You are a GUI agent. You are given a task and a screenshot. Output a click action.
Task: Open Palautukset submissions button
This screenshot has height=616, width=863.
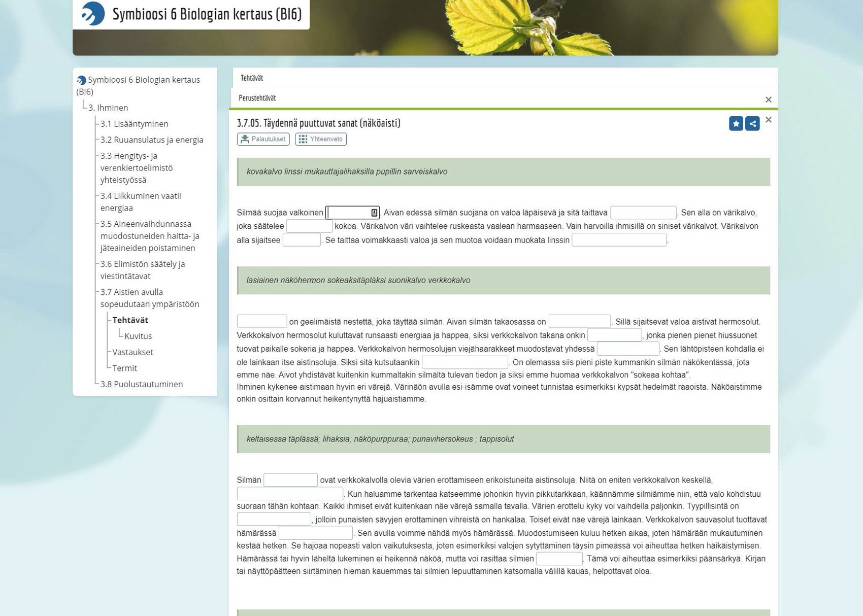click(x=263, y=139)
